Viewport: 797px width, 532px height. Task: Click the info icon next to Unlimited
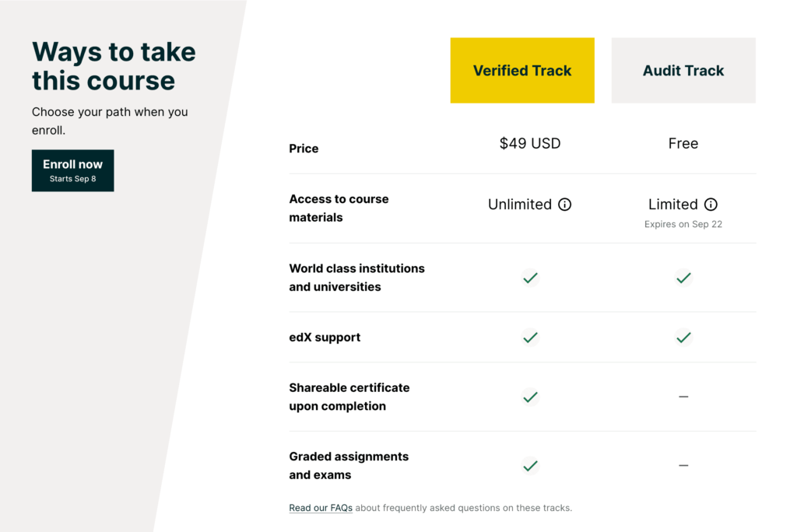click(565, 205)
